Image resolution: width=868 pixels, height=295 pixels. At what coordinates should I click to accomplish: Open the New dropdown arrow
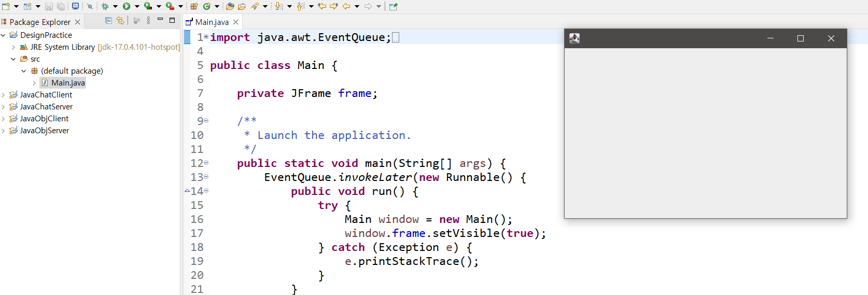point(17,6)
